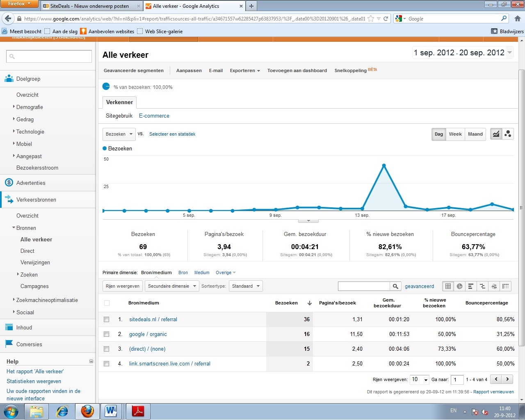
Task: Select the pivot table view icon
Action: 506,286
